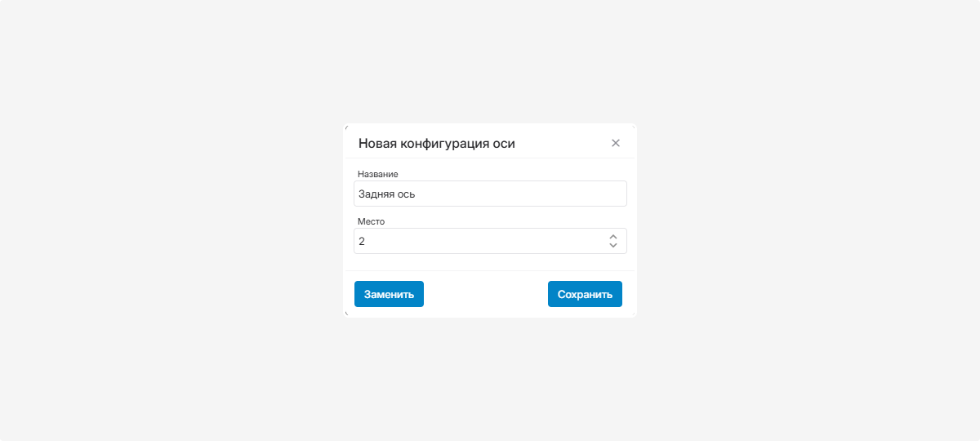The image size is (980, 441).
Task: Step Место up by one
Action: point(613,237)
